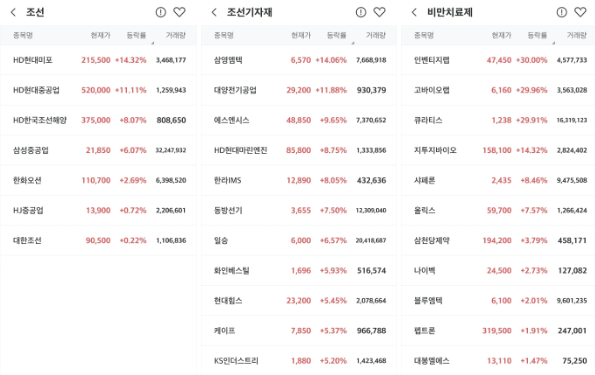Go back from the 비만치료제 theme panel

click(414, 13)
